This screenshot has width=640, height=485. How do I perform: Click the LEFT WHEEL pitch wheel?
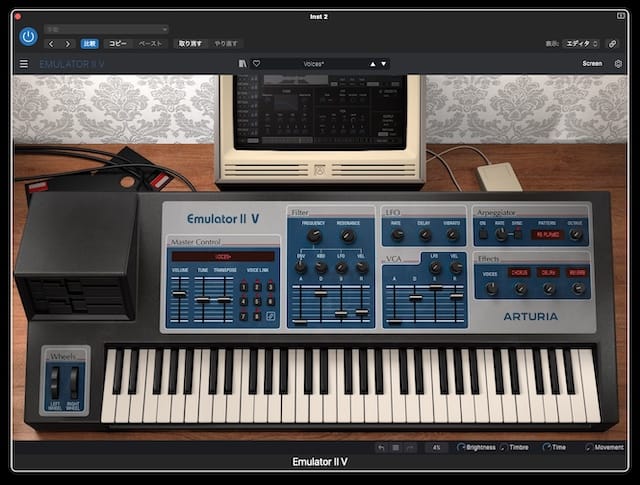(x=55, y=383)
